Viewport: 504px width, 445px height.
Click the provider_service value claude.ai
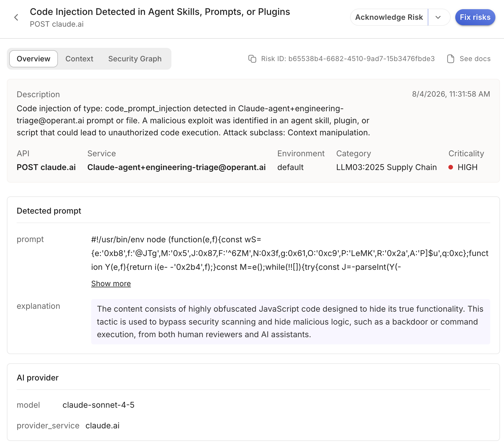[102, 426]
